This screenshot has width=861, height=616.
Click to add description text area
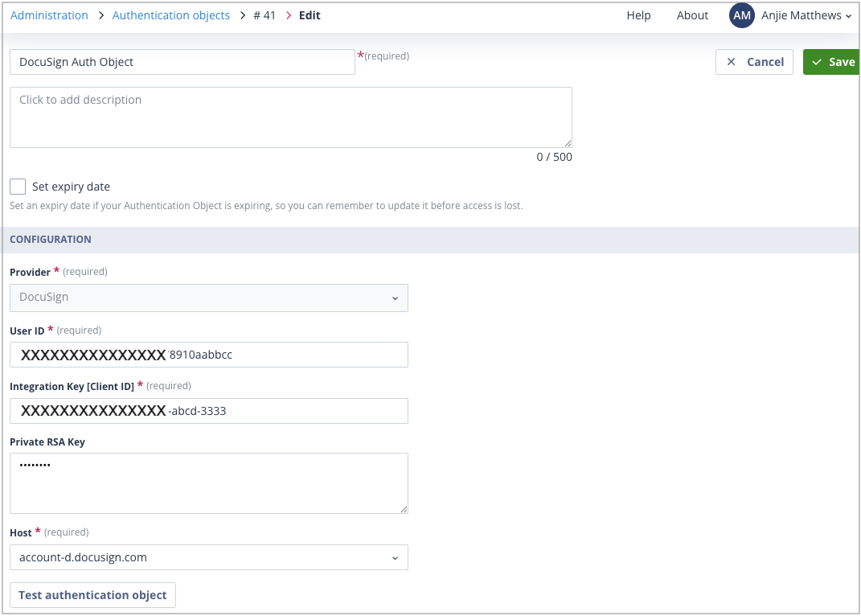(x=291, y=117)
